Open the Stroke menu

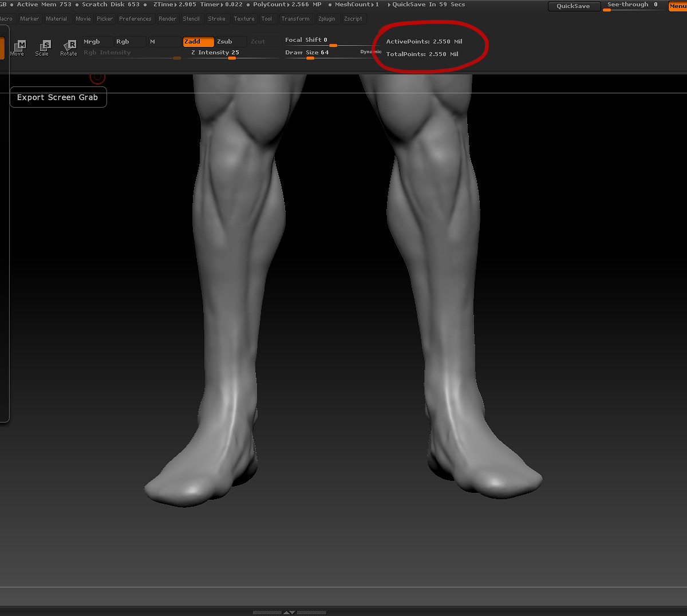coord(217,19)
